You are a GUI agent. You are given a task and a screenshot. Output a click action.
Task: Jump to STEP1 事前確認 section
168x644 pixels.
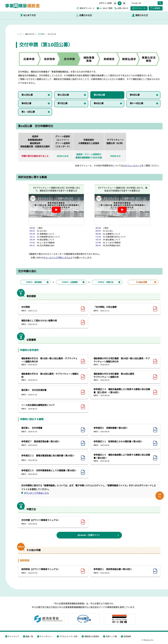coord(35,282)
